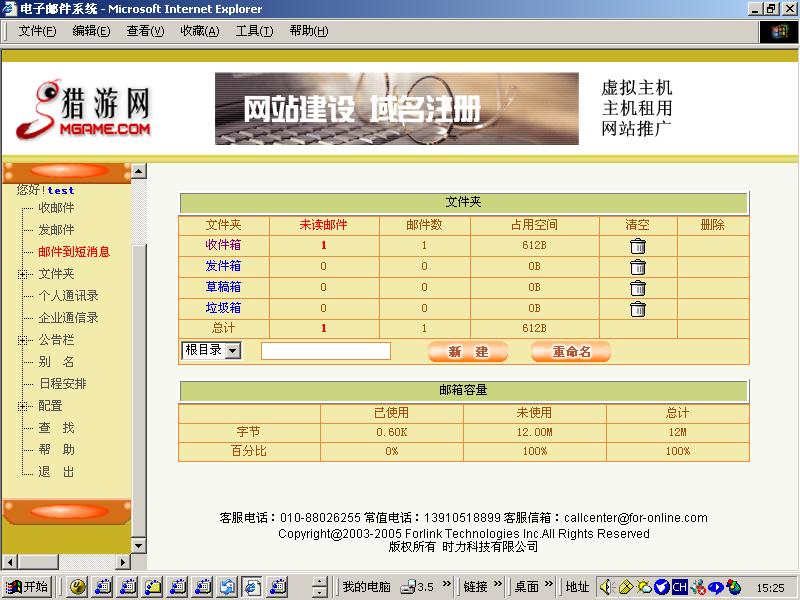Click the 网站建设 域名注册 banner image
Image resolution: width=800 pixels, height=600 pixels.
pyautogui.click(x=396, y=109)
